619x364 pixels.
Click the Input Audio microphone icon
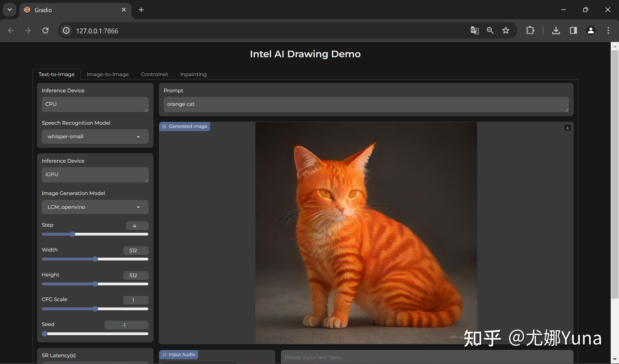click(x=165, y=355)
